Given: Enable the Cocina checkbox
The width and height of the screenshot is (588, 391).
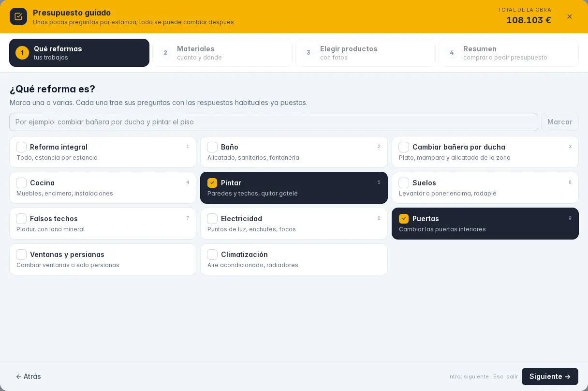Looking at the screenshot, I should pyautogui.click(x=21, y=183).
